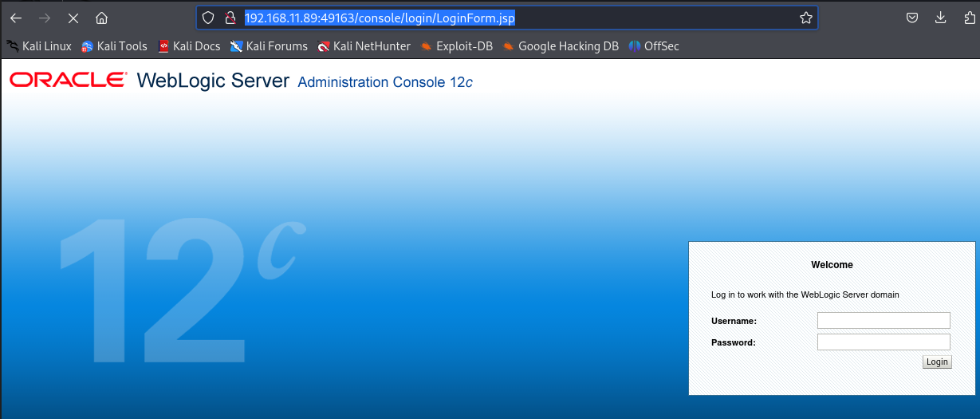
Task: Open the downloads arrow icon
Action: point(940,18)
